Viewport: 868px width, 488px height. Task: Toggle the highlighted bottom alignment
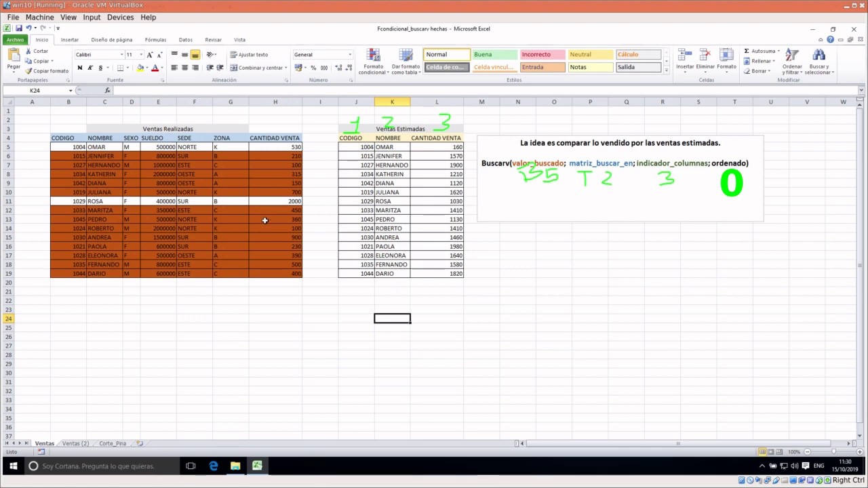pos(195,55)
